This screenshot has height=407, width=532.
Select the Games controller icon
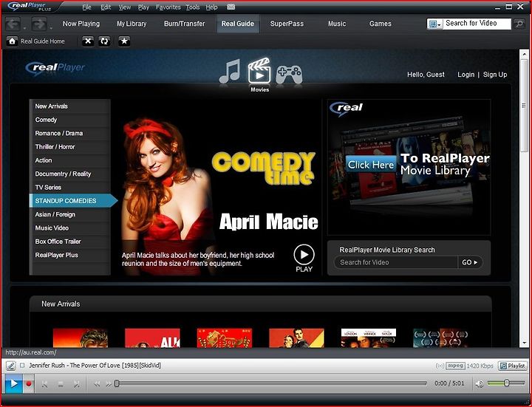pyautogui.click(x=289, y=74)
